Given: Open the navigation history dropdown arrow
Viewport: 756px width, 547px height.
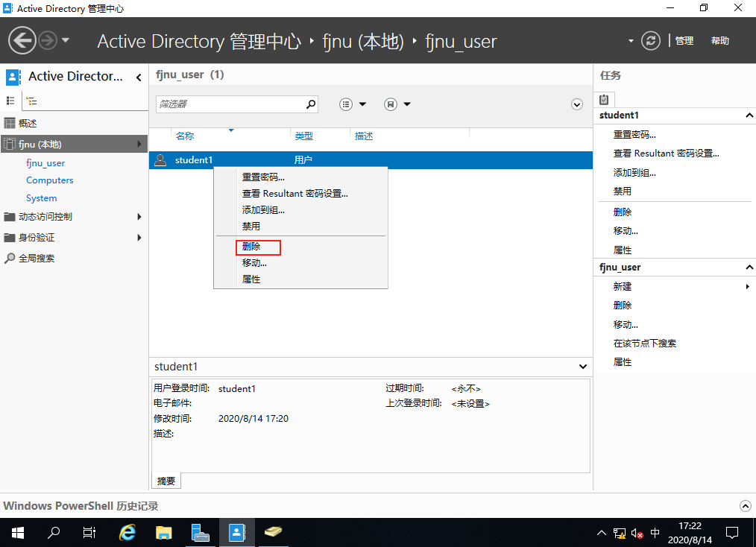Looking at the screenshot, I should click(66, 40).
